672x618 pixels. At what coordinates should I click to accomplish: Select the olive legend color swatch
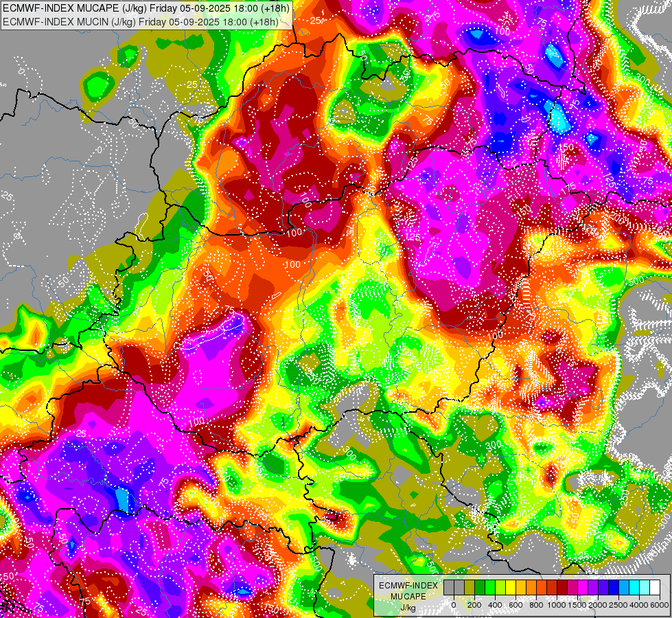click(x=470, y=587)
